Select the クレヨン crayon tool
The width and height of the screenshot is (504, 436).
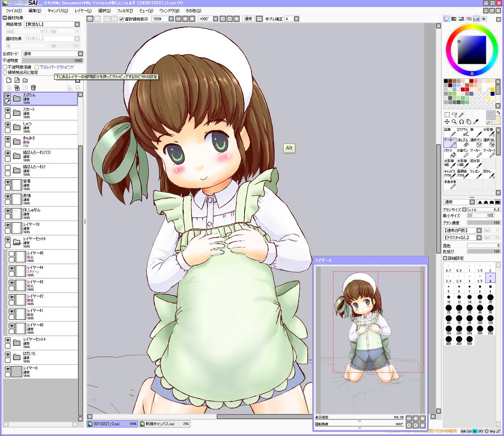coord(476,174)
